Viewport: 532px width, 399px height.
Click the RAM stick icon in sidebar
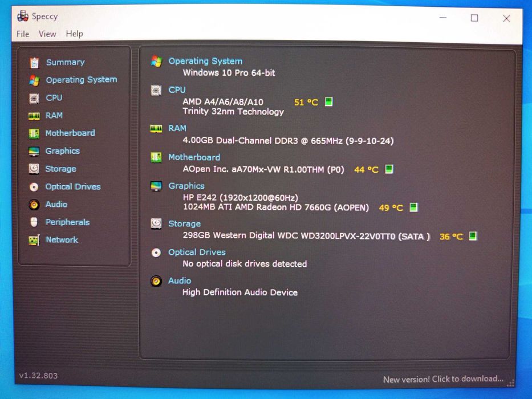click(34, 116)
